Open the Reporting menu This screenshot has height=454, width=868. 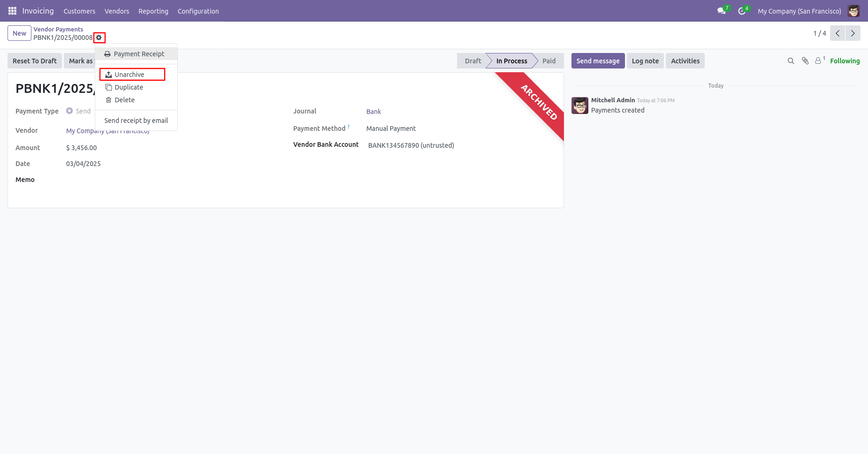tap(153, 11)
